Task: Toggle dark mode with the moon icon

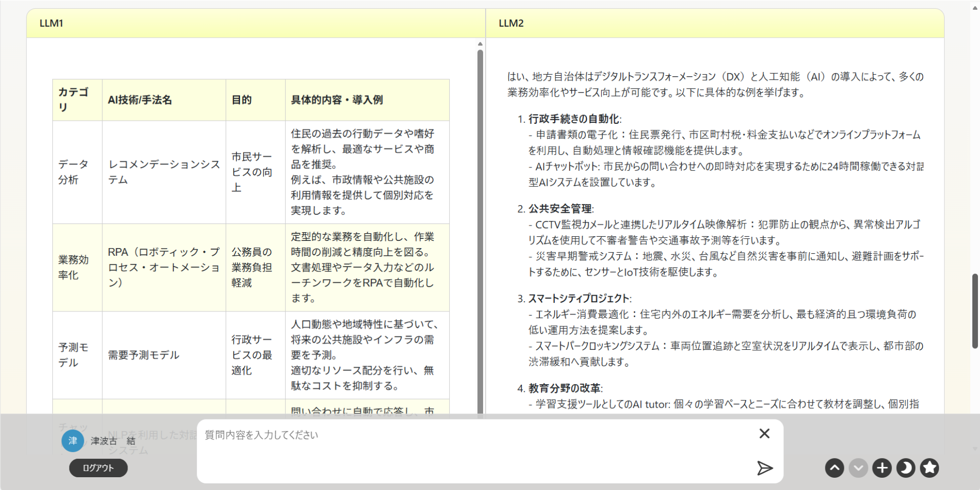Action: (905, 467)
